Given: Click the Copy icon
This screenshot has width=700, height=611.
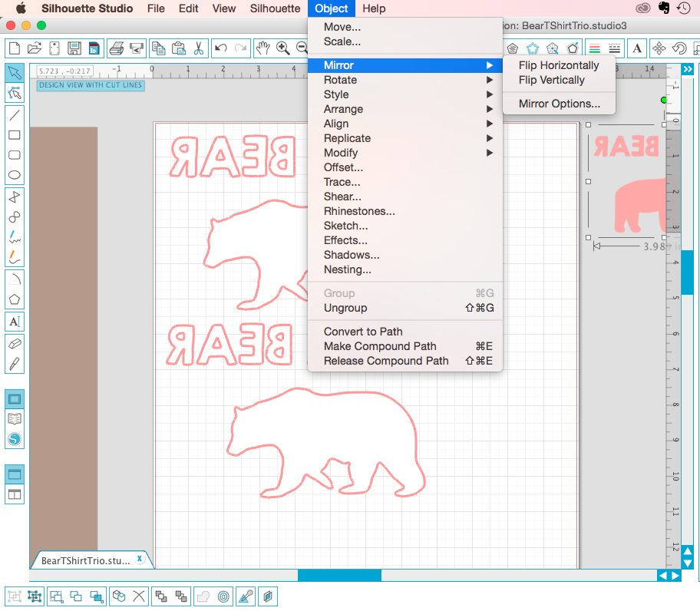Looking at the screenshot, I should click(x=158, y=48).
